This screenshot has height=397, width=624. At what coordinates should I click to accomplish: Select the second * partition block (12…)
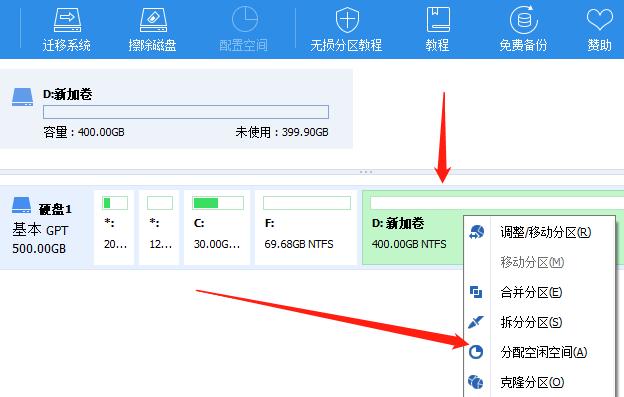pos(159,228)
